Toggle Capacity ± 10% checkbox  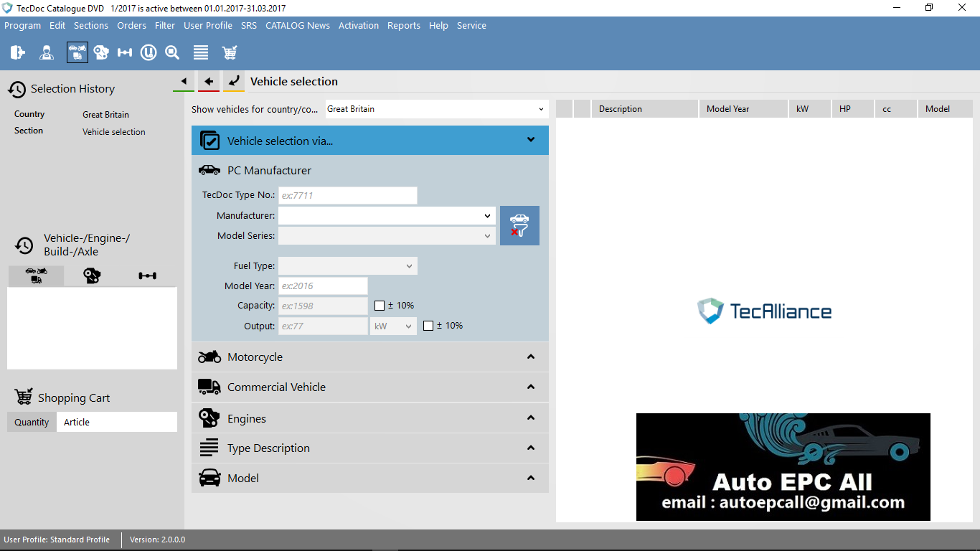click(380, 306)
